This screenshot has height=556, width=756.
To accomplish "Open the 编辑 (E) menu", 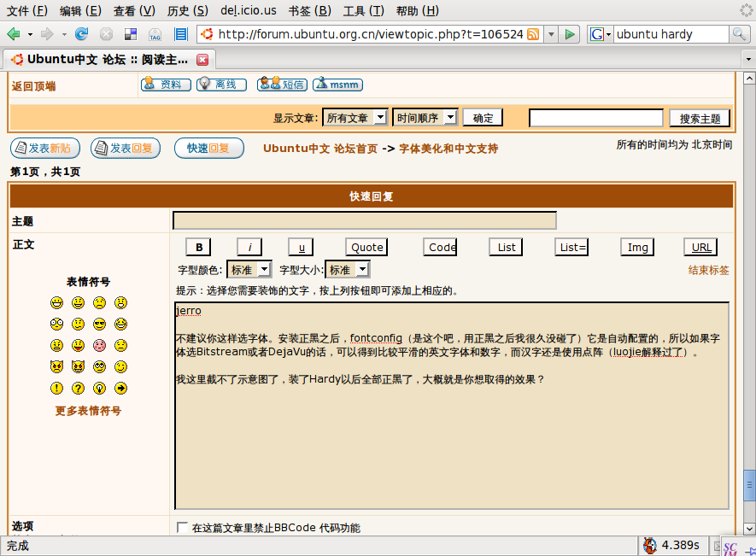I will 80,10.
